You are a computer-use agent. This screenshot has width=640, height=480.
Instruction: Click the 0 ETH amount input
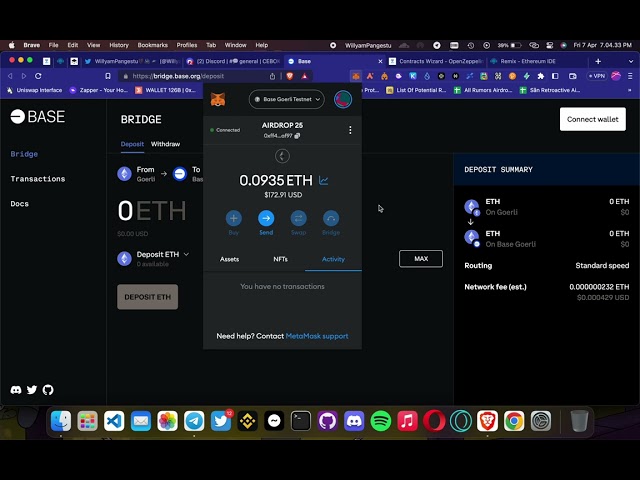(x=152, y=211)
